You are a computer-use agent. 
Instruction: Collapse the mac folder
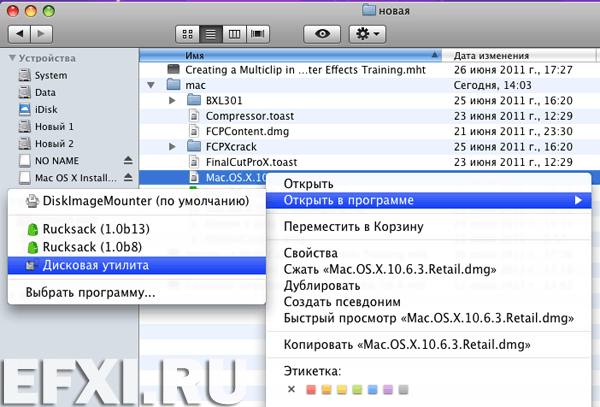tap(151, 85)
